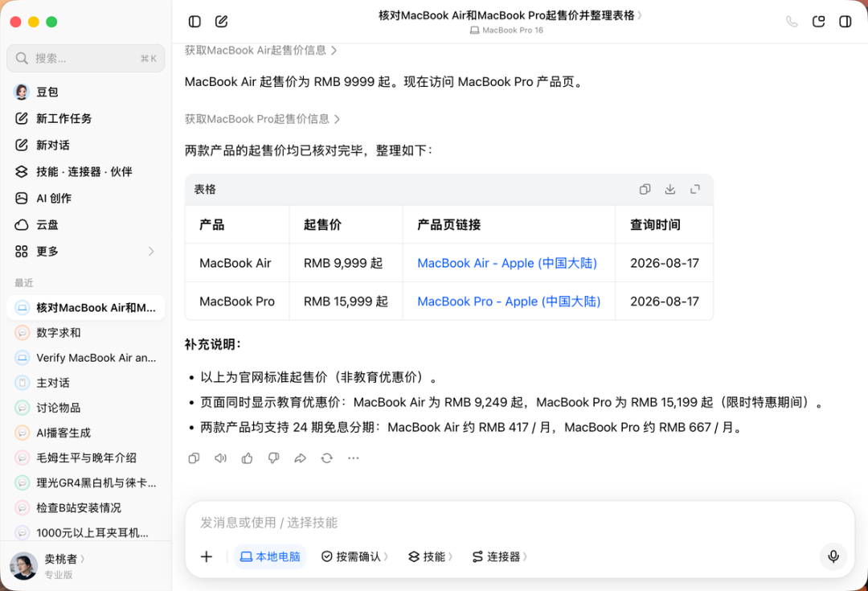
Task: Click the microphone voice input button
Action: pos(833,556)
